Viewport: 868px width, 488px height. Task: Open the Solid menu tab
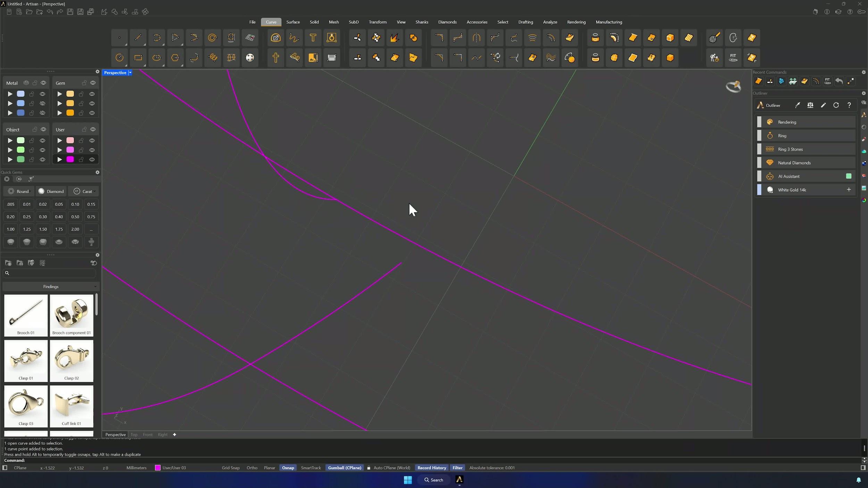pos(314,22)
